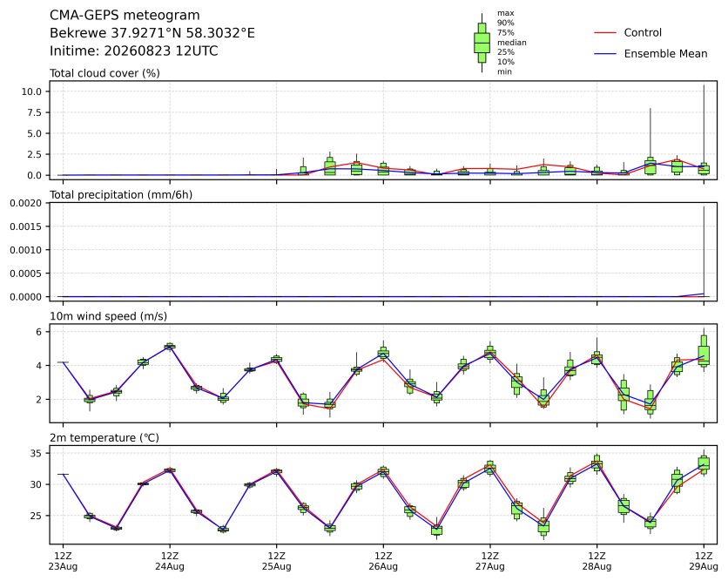Click the 2m temperature panel title

pyautogui.click(x=104, y=438)
